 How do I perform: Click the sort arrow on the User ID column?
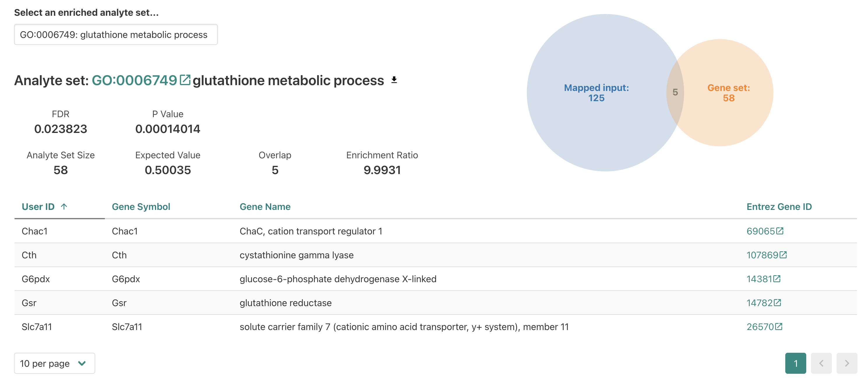point(64,206)
